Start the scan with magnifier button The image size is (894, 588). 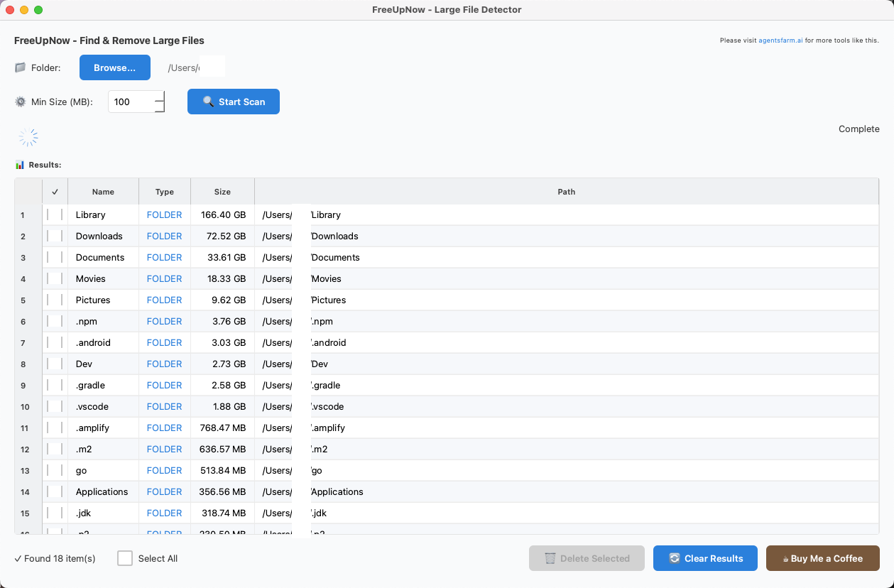pos(233,102)
